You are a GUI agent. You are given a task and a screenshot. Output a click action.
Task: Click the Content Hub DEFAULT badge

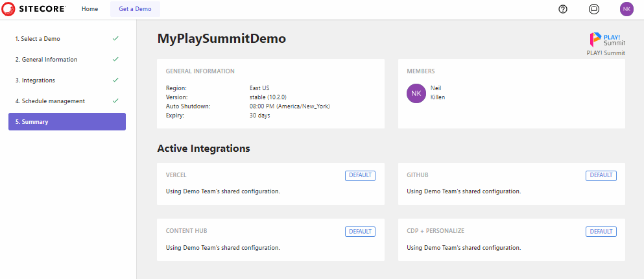[360, 232]
